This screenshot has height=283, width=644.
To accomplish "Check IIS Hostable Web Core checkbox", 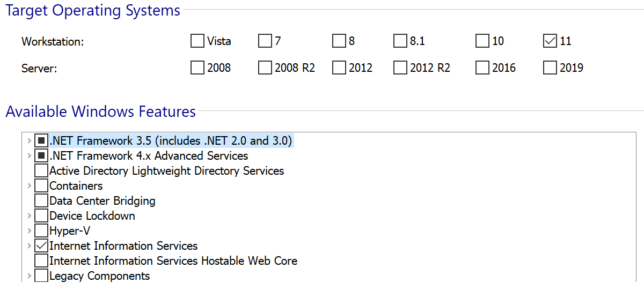I will coord(41,261).
